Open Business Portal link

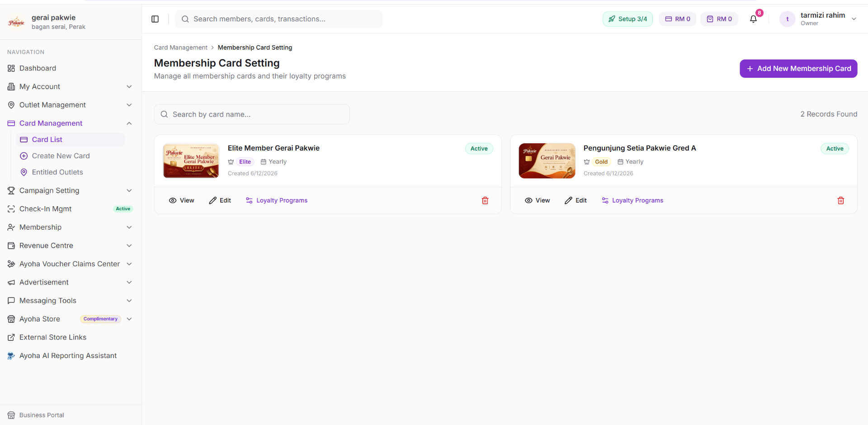point(42,415)
